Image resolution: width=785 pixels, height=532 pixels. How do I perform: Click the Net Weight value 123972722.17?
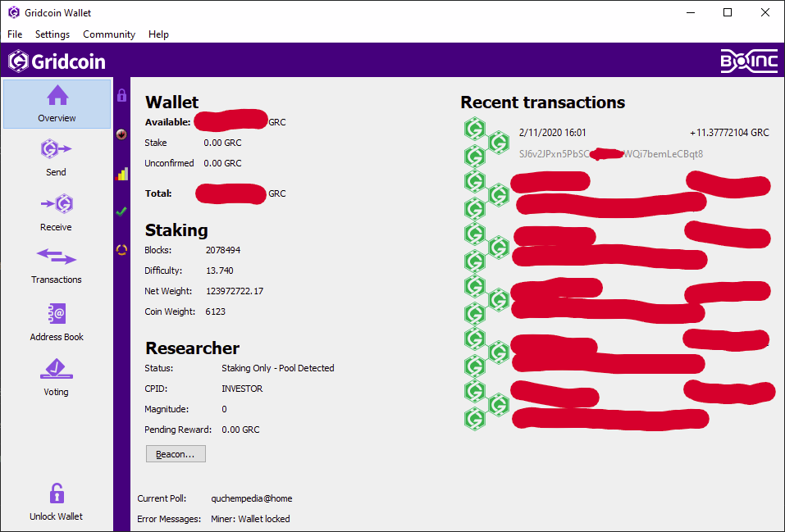[x=235, y=291]
